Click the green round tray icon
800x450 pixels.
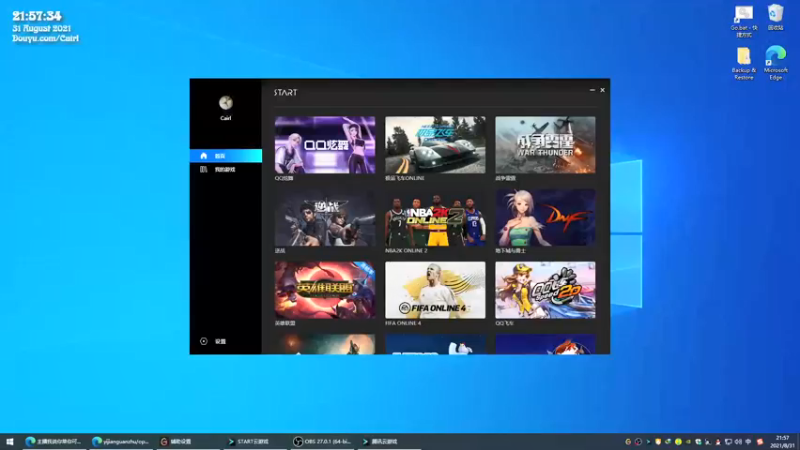[x=678, y=442]
